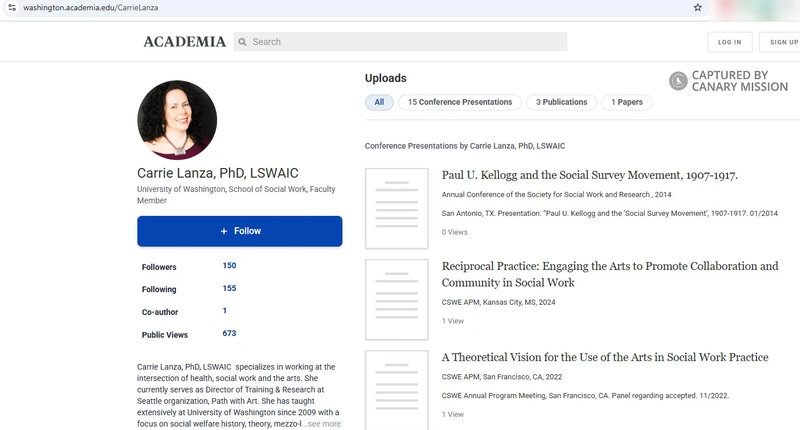Image resolution: width=800 pixels, height=430 pixels.
Task: Click the profile name Carrie Lanza, PhD, LSWAIC
Action: 218,173
